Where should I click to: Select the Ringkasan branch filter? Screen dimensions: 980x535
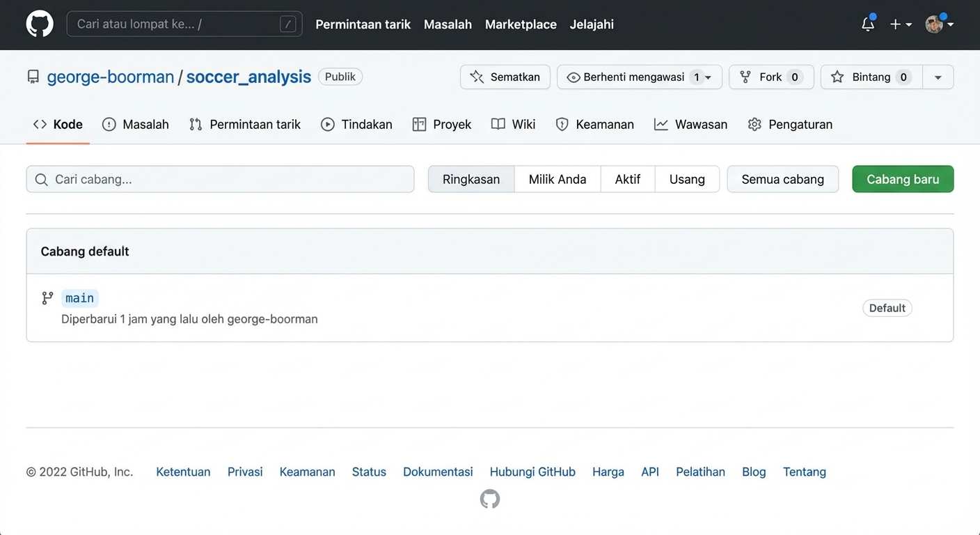(x=471, y=179)
